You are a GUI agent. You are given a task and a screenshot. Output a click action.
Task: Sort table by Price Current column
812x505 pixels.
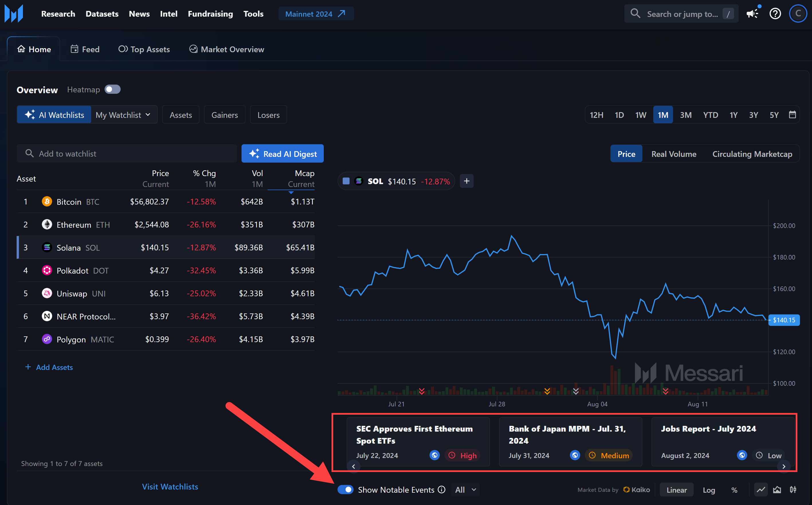tap(156, 179)
